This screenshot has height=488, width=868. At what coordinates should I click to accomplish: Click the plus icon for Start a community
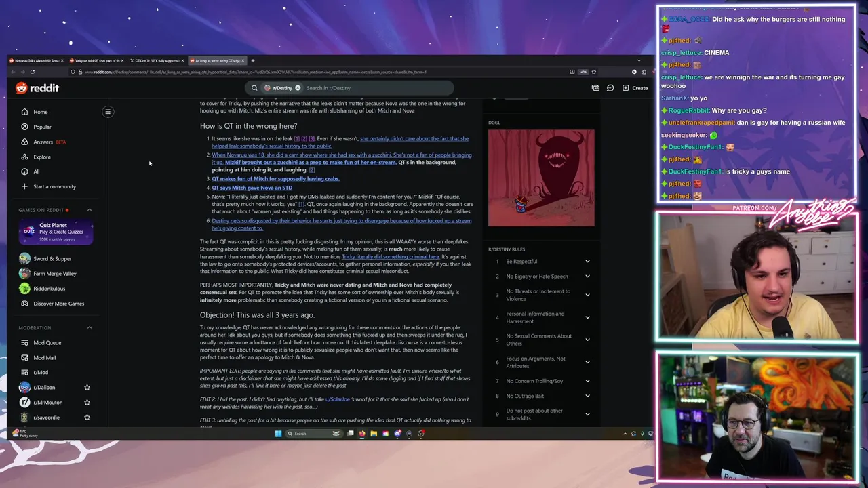(x=24, y=186)
